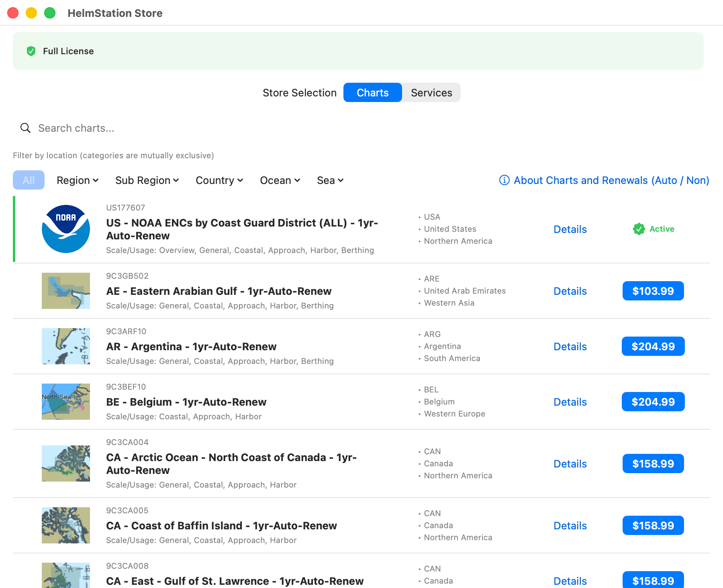Click the search magnifier icon
723x588 pixels.
[25, 128]
